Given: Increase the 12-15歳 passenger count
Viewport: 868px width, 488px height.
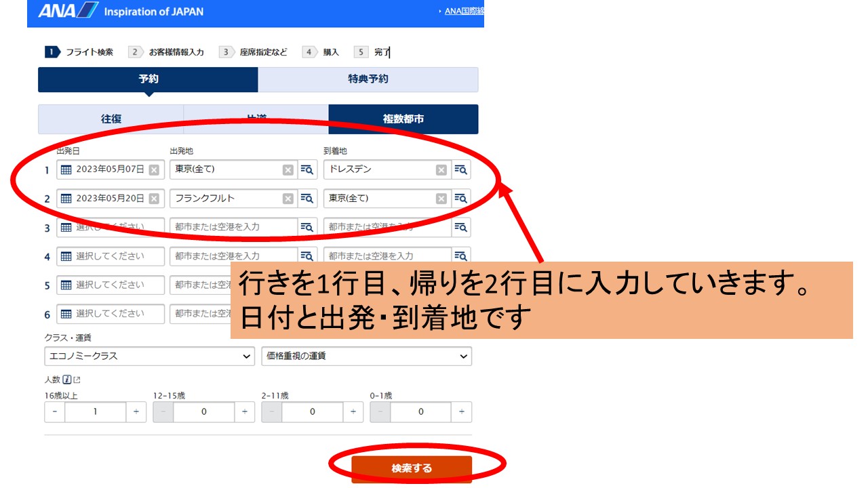Looking at the screenshot, I should click(245, 412).
